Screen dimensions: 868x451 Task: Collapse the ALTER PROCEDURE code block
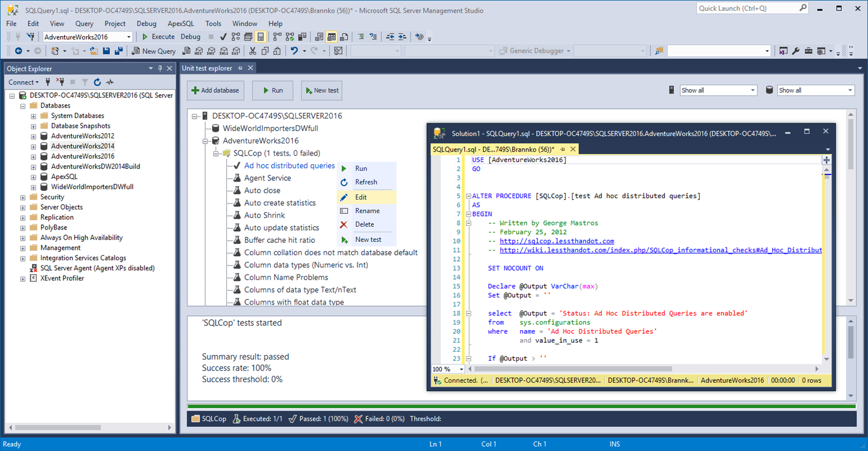(x=468, y=196)
